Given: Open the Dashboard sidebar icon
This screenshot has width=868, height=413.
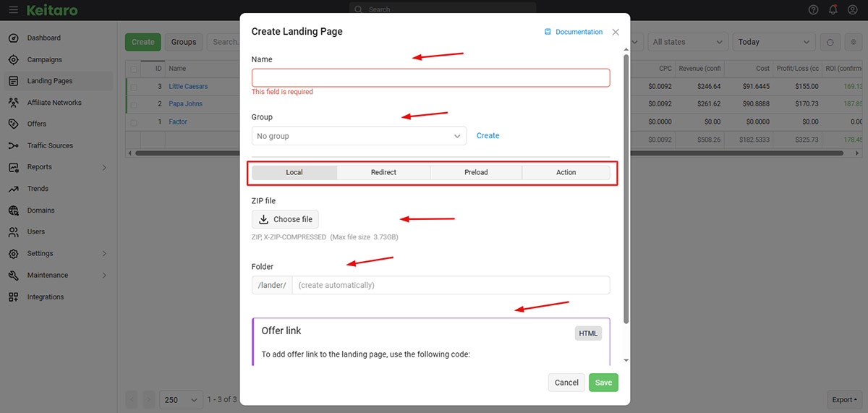Looking at the screenshot, I should tap(14, 38).
